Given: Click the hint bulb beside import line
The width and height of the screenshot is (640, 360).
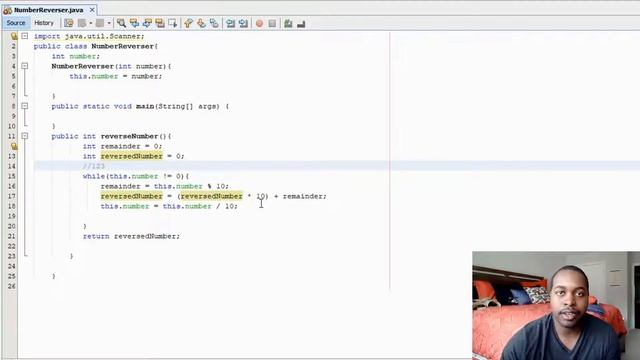Looking at the screenshot, I should point(14,36).
